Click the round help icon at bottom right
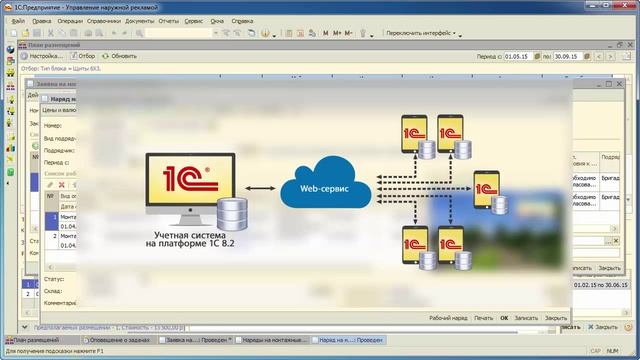Viewport: 640px width, 360px height. 628,327
